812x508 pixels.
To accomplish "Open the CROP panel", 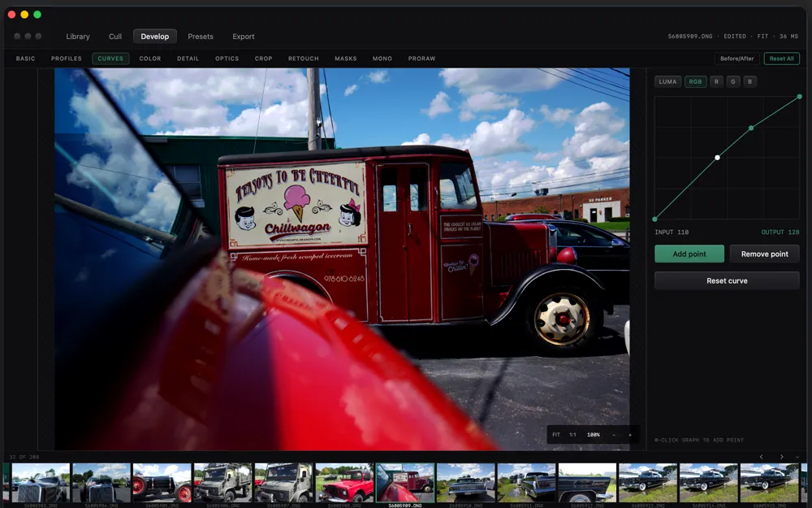I will click(x=264, y=59).
